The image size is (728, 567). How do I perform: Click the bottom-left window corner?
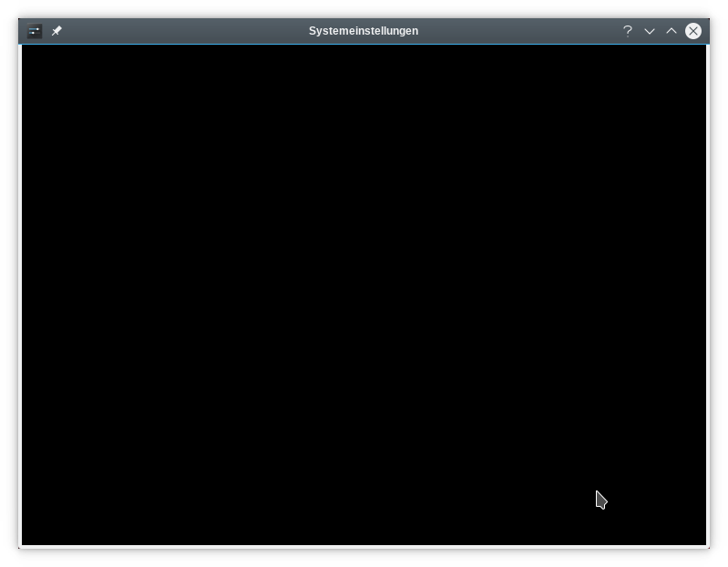[19, 547]
